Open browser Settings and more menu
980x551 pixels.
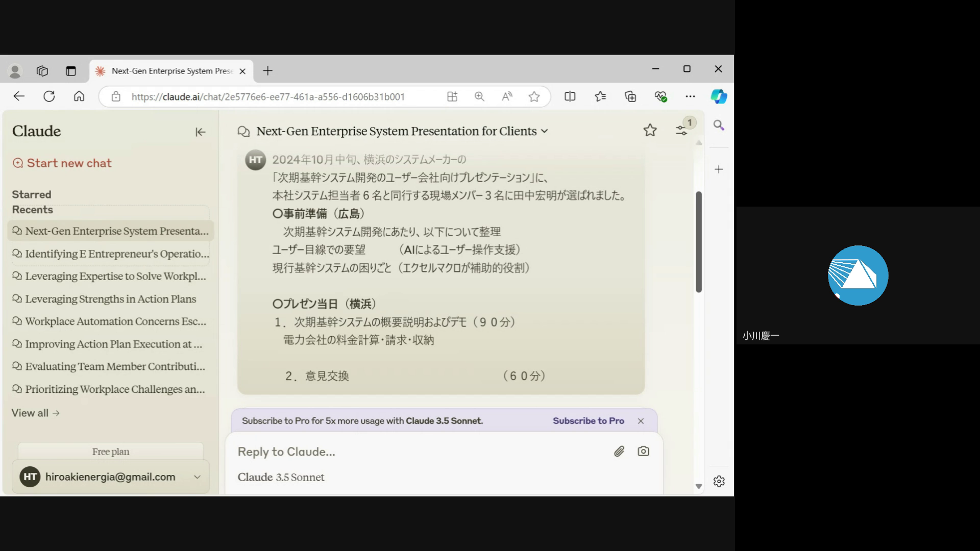(690, 96)
